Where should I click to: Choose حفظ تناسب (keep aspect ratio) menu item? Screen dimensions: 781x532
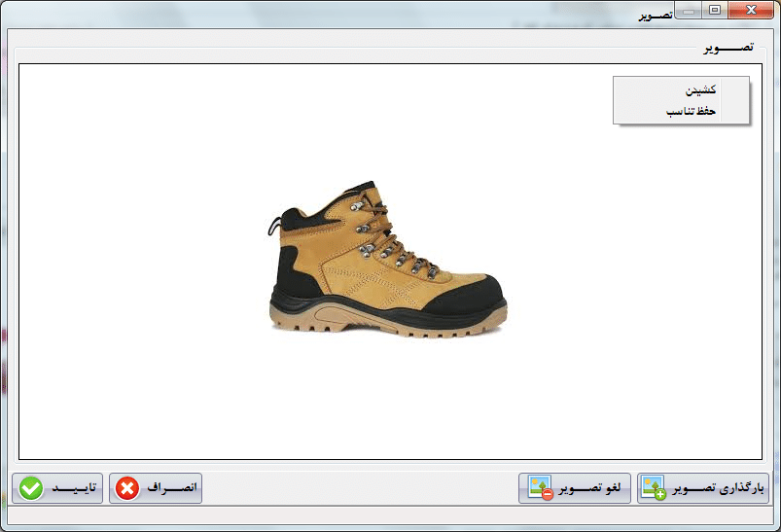tap(682, 111)
